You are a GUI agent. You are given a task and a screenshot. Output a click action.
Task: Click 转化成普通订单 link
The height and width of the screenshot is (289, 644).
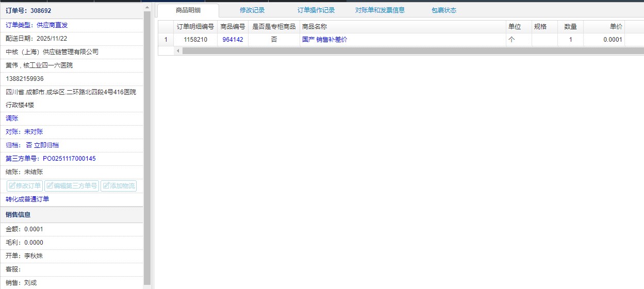pyautogui.click(x=27, y=199)
